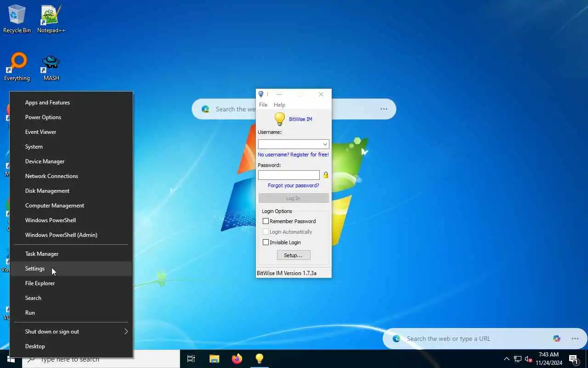This screenshot has height=368, width=588.
Task: Click Copilot icon in bottom search widget
Action: [557, 339]
